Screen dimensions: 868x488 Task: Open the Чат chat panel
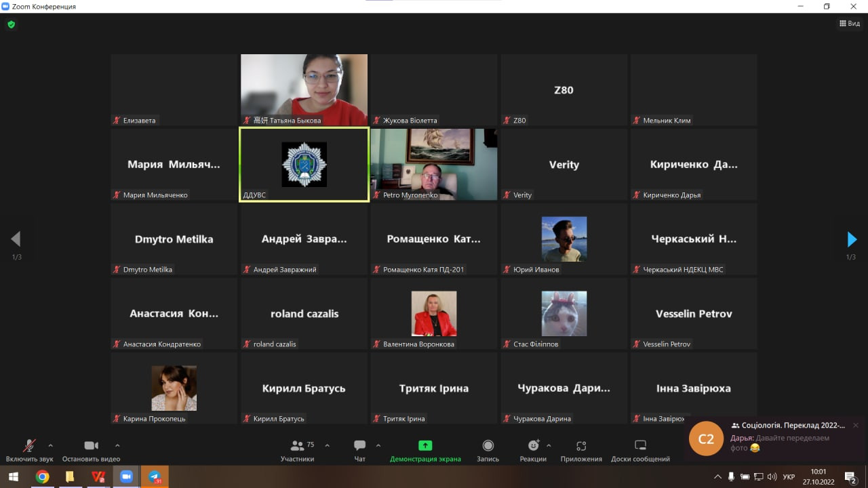pos(359,451)
